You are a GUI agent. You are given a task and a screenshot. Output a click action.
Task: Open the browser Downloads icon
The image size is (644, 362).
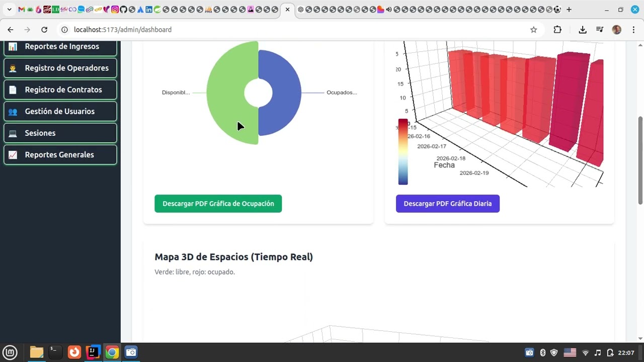pos(583,30)
